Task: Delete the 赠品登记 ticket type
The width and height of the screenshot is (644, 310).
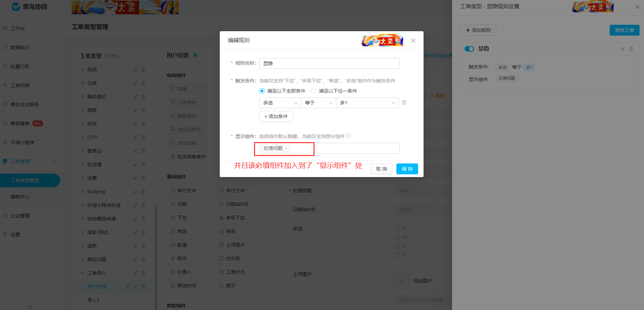Action: pos(143,97)
